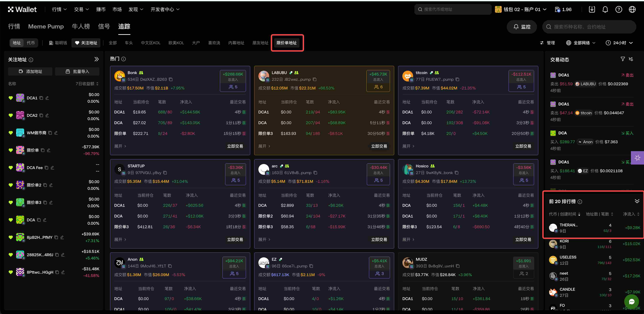Viewport: 644px width, 314px height.
Task: Open the 监控 monitoring panel
Action: pos(522,27)
